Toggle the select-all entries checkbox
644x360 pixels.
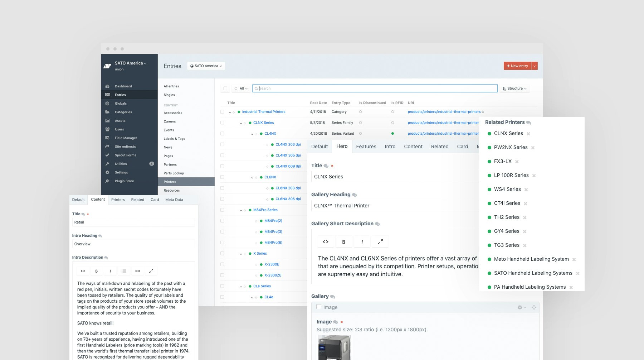click(x=225, y=88)
